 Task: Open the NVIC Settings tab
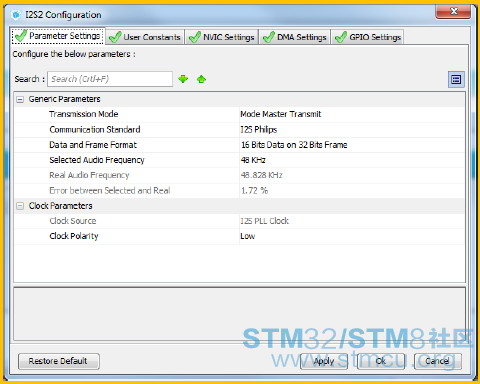coord(222,37)
